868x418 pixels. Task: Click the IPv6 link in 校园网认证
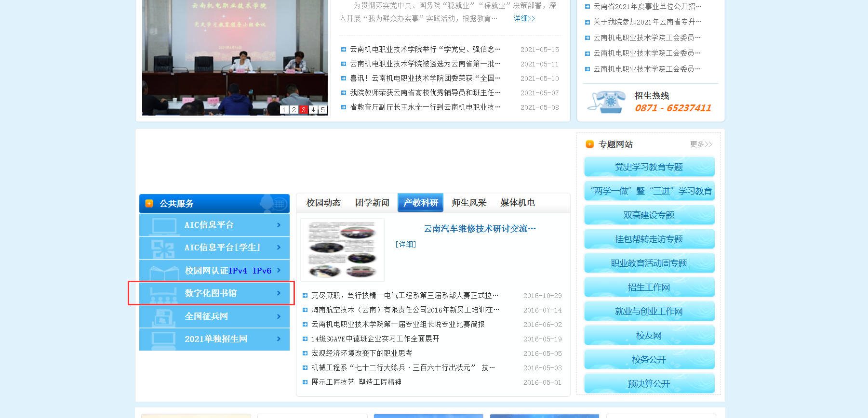click(x=262, y=271)
